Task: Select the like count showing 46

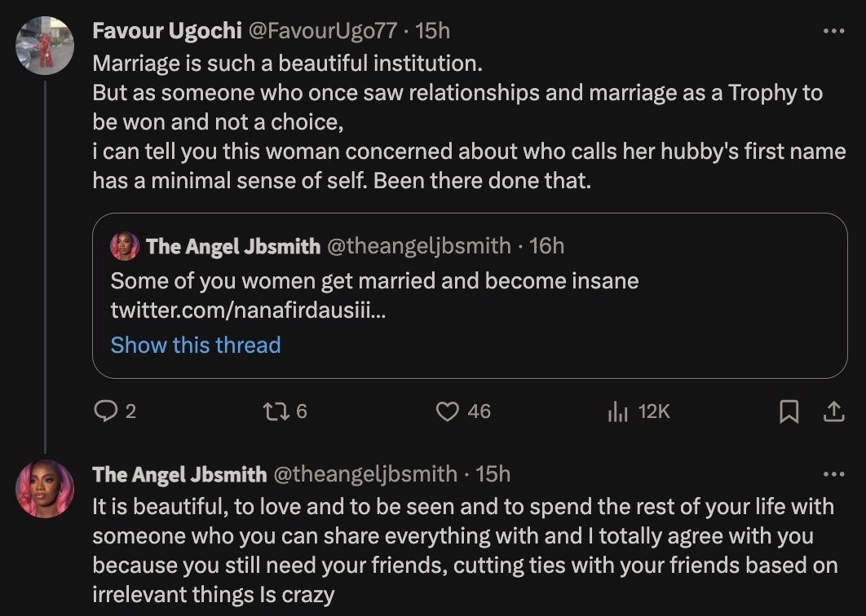Action: [479, 413]
